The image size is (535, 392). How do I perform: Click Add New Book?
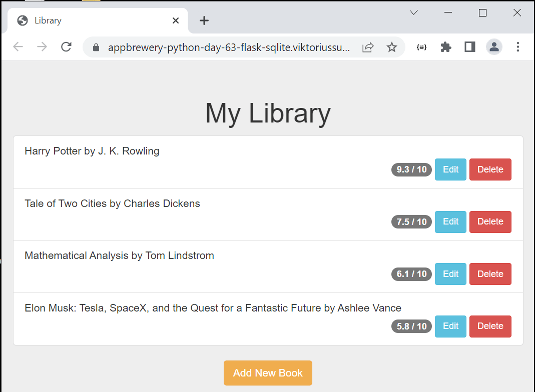click(x=268, y=372)
